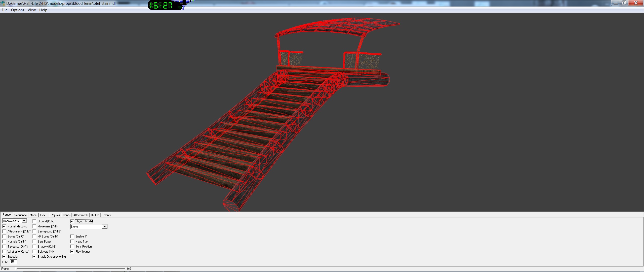Screen dimensions: 644x272
Task: Open the Attachments tab
Action: (x=81, y=215)
